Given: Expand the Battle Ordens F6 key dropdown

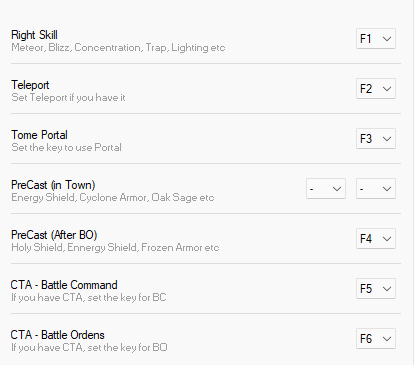Looking at the screenshot, I should 376,339.
